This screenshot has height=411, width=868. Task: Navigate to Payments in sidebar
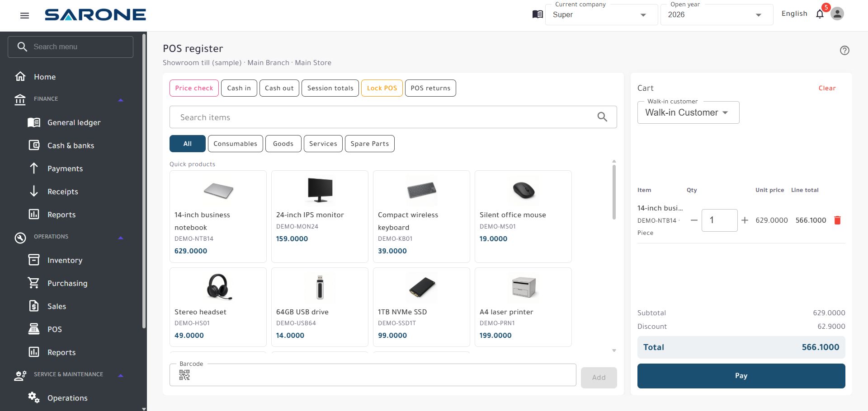(65, 168)
